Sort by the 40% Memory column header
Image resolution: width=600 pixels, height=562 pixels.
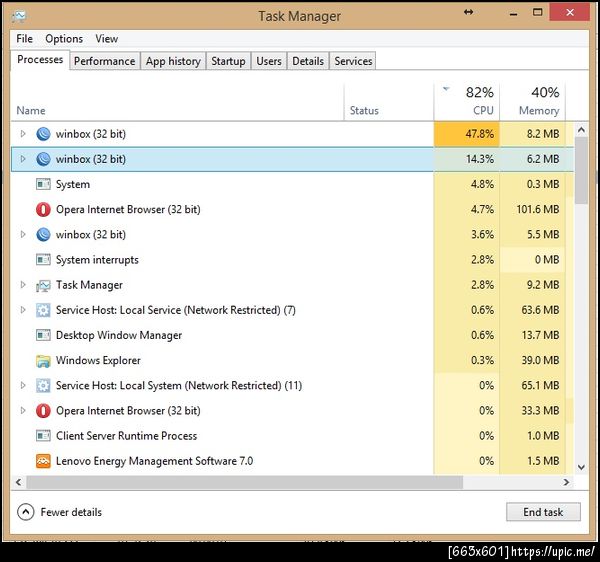(x=533, y=101)
